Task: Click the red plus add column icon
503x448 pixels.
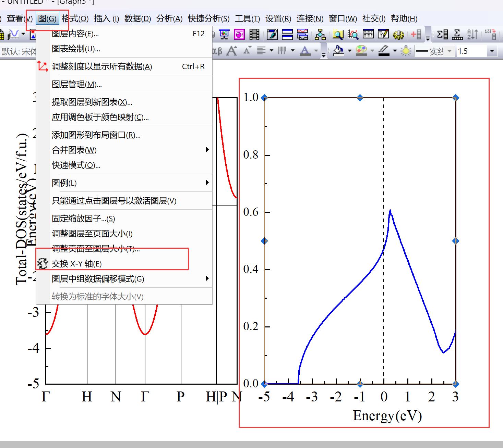Action: pos(416,34)
